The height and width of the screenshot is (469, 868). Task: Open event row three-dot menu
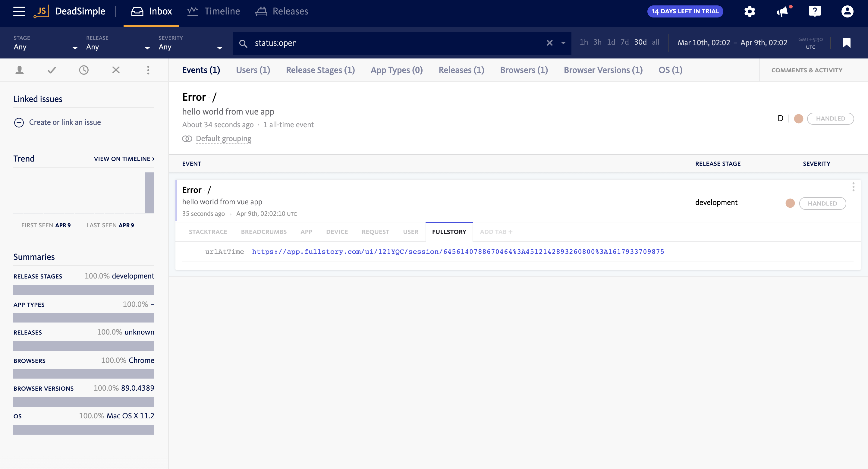(853, 187)
